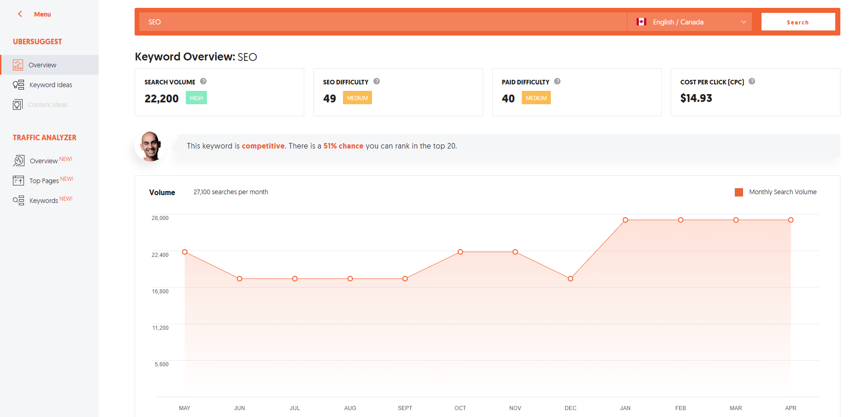This screenshot has width=868, height=417.
Task: Show Cost Per Click help icon
Action: [752, 81]
